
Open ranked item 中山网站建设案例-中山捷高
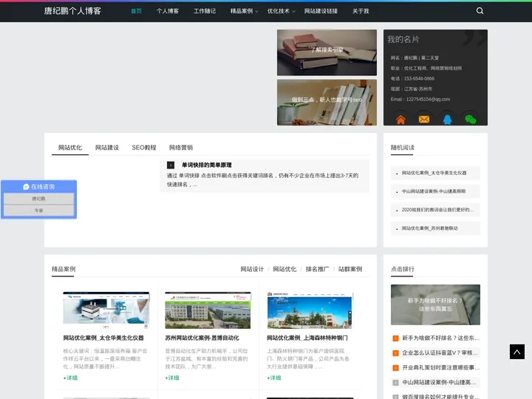click(x=440, y=383)
